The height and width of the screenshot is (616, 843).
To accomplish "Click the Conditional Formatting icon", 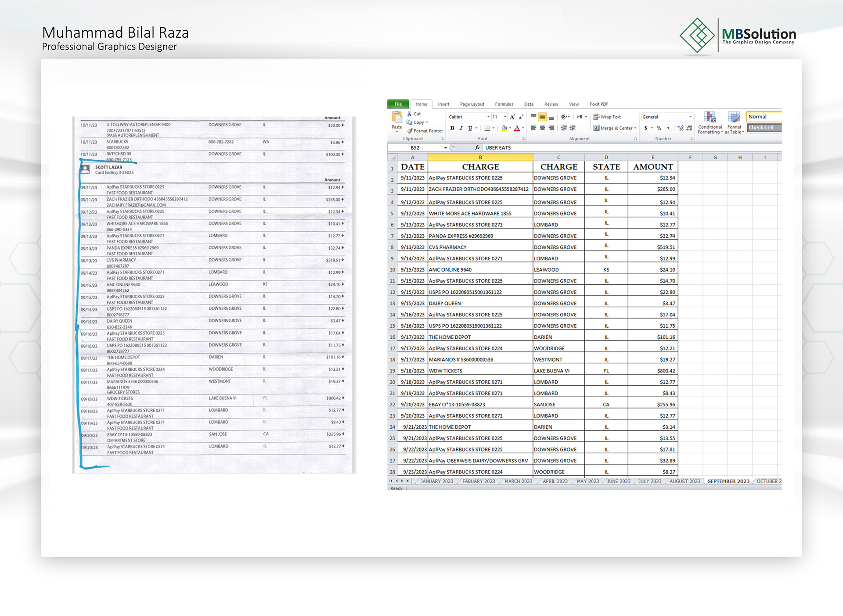I will [x=710, y=117].
